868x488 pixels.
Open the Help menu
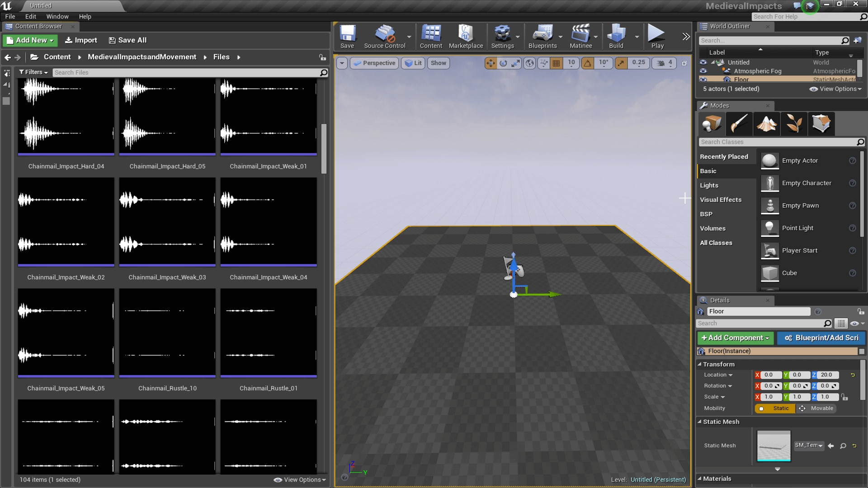[85, 16]
